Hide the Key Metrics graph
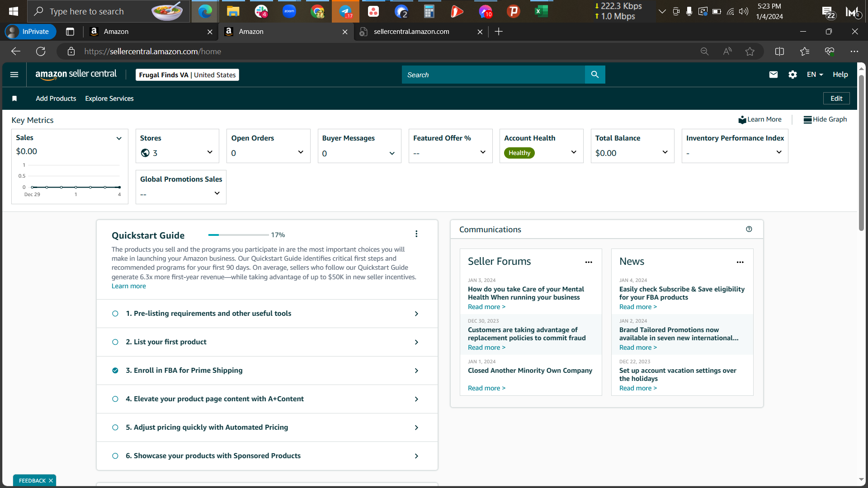The height and width of the screenshot is (488, 868). [x=825, y=119]
